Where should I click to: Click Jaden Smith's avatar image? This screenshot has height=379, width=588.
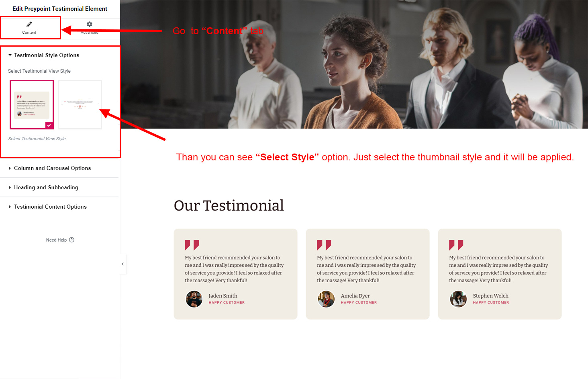tap(194, 299)
